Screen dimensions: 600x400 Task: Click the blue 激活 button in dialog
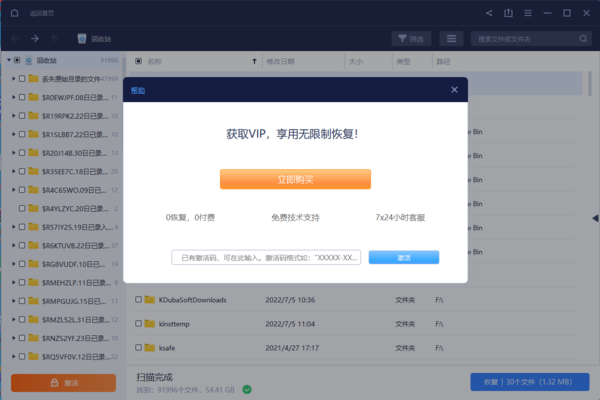point(404,258)
